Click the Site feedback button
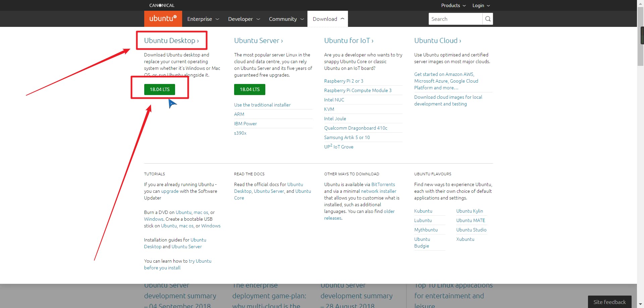The image size is (644, 308). [609, 302]
